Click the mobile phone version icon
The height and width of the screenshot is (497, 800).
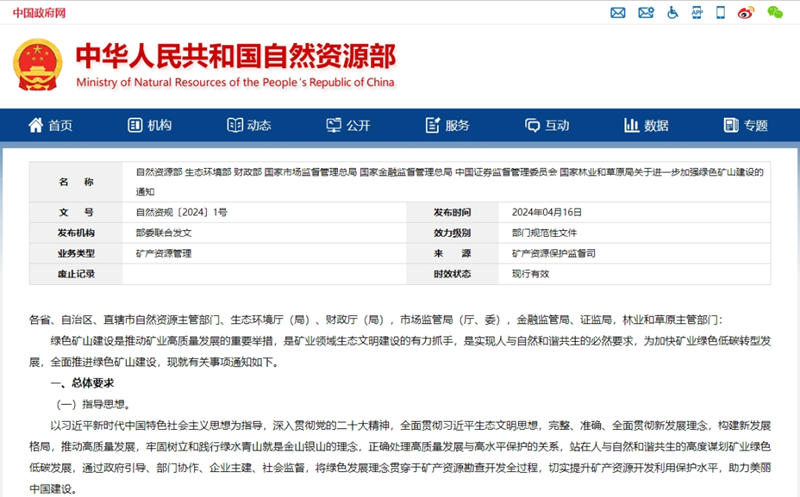[719, 13]
